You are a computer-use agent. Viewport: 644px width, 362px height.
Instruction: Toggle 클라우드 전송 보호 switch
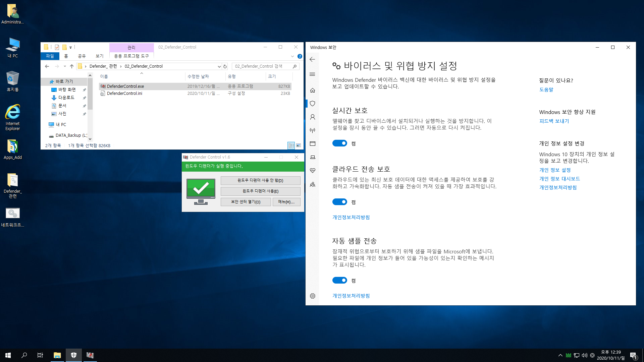[339, 202]
